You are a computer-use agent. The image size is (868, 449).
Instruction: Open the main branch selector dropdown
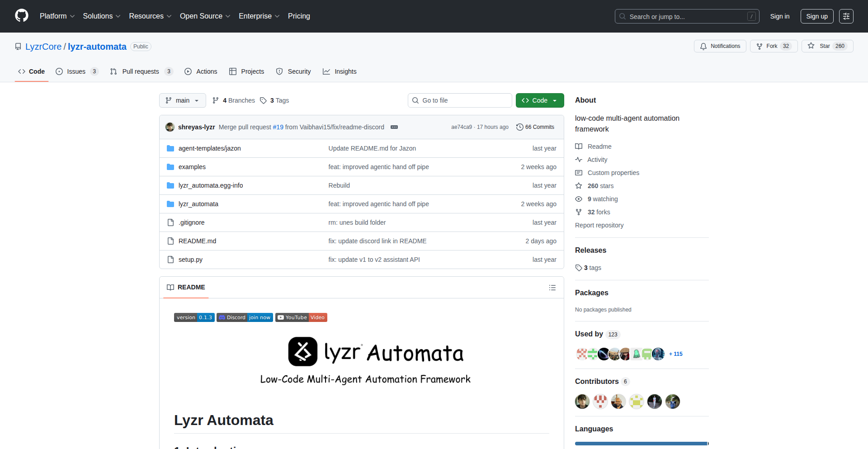tap(182, 100)
